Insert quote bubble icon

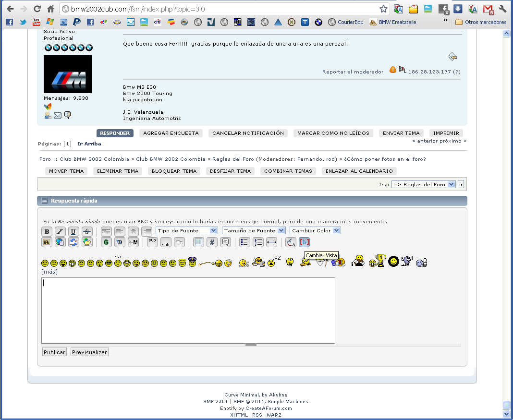tap(225, 242)
